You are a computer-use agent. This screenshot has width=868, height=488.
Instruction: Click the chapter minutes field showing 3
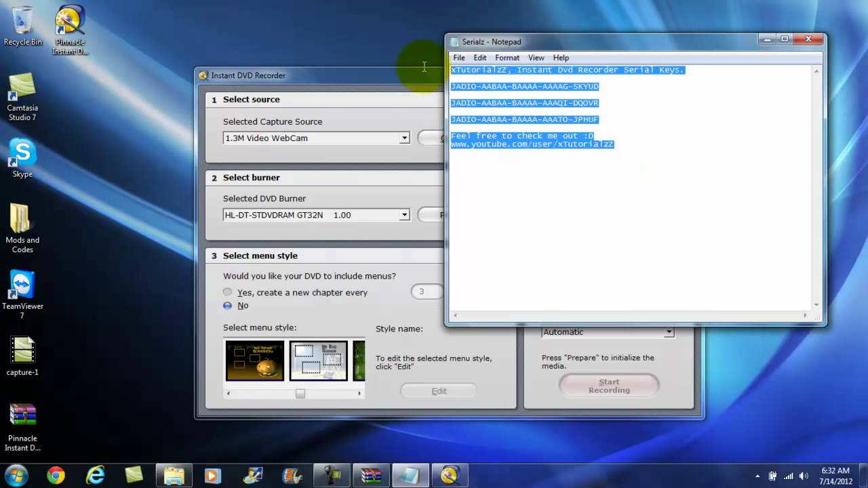[x=426, y=292]
